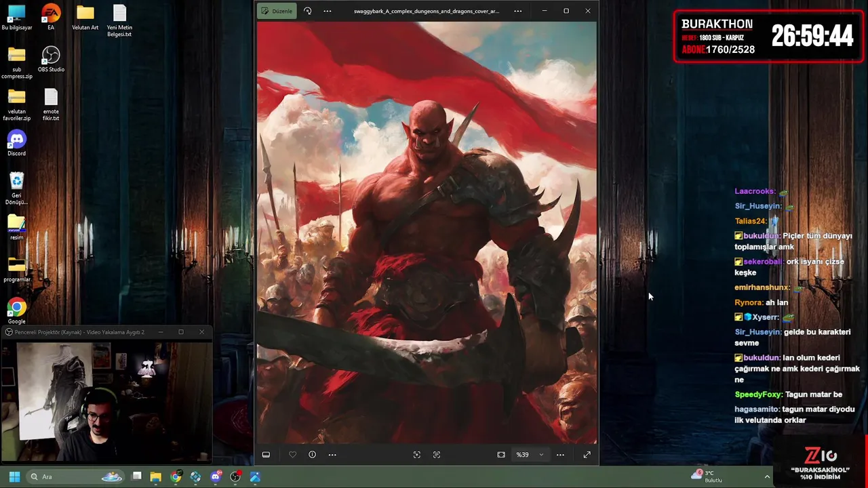This screenshot has width=868, height=488.
Task: Click the orc painting in photo viewer
Action: click(x=427, y=232)
